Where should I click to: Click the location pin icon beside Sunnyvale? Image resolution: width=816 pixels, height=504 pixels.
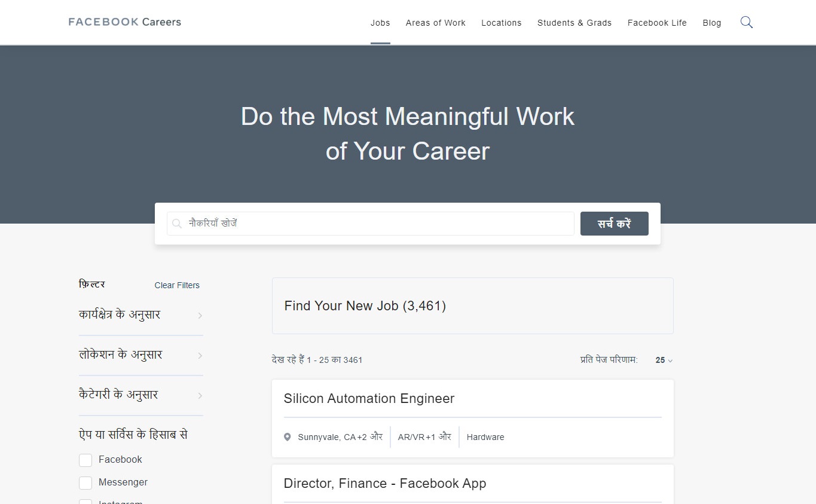pyautogui.click(x=288, y=437)
